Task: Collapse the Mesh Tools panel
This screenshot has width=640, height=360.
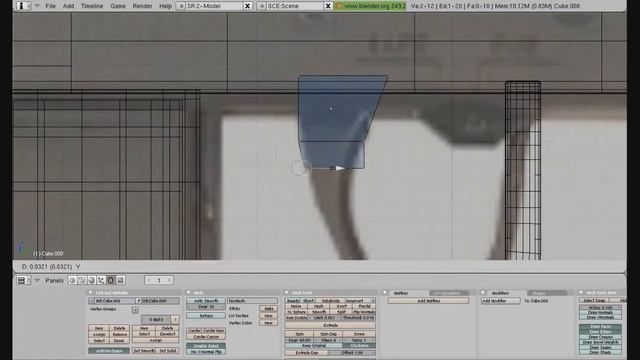Action: coord(287,293)
